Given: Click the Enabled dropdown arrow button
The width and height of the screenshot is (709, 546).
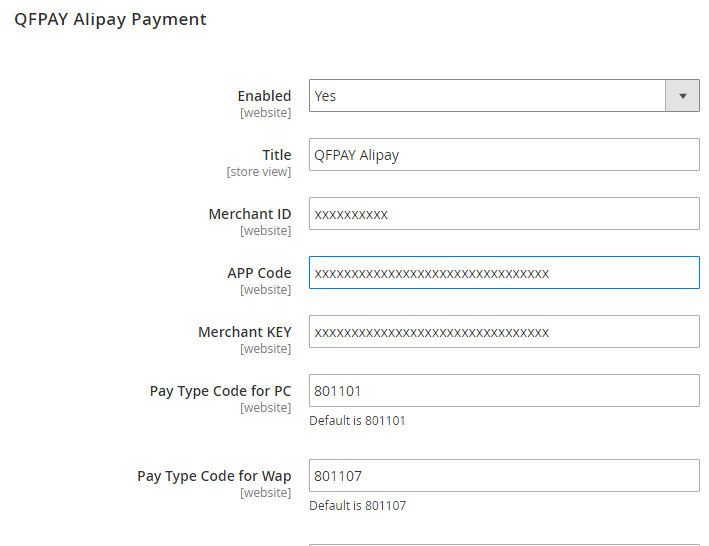Looking at the screenshot, I should pos(682,96).
